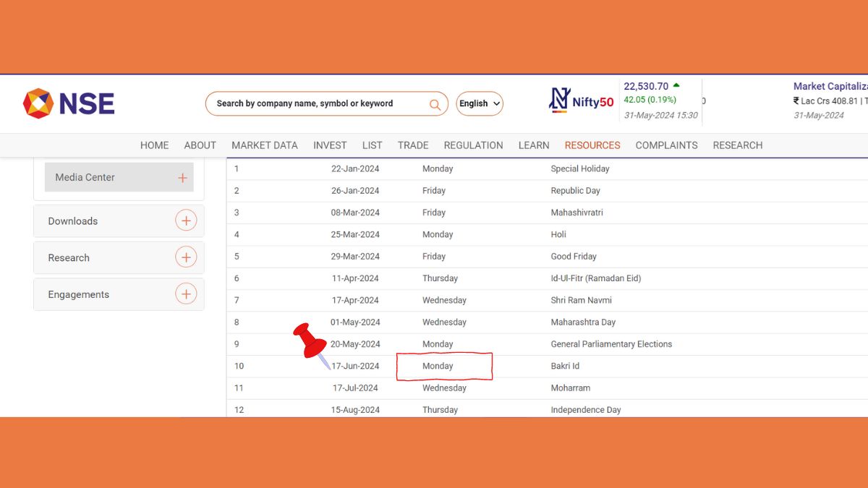Open the RESOURCES menu
Screen dimensions: 868x488
coord(592,145)
